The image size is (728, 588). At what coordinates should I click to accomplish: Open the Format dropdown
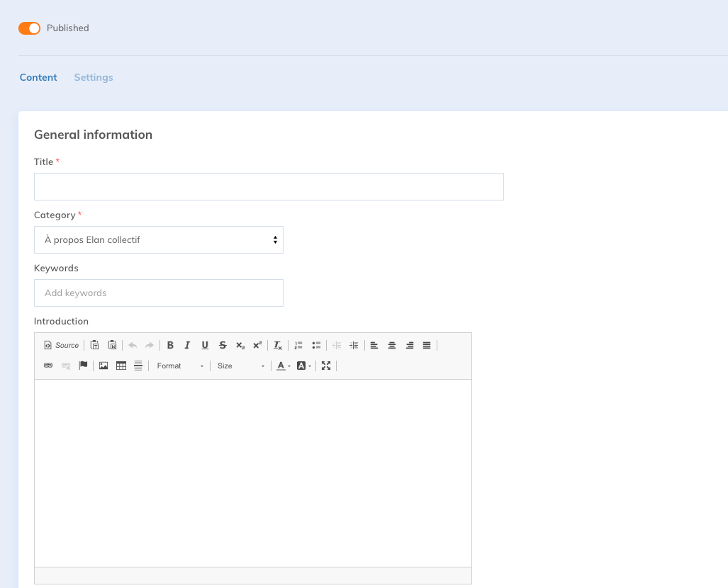180,366
